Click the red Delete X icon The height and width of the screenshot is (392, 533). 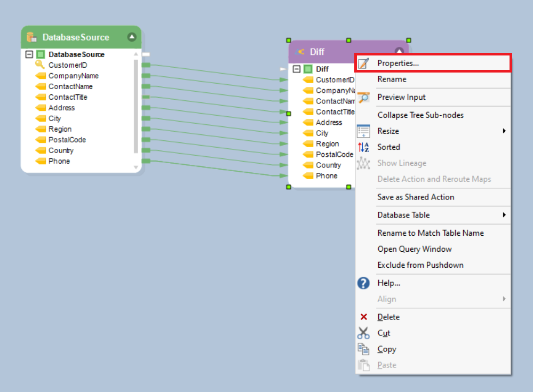[x=364, y=317]
